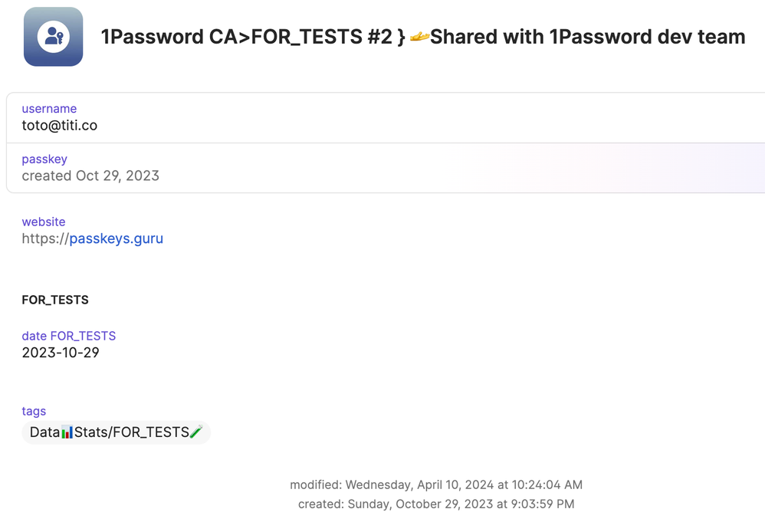Select the passkey created Oct 29, 2023 text
The height and width of the screenshot is (532, 765).
90,176
